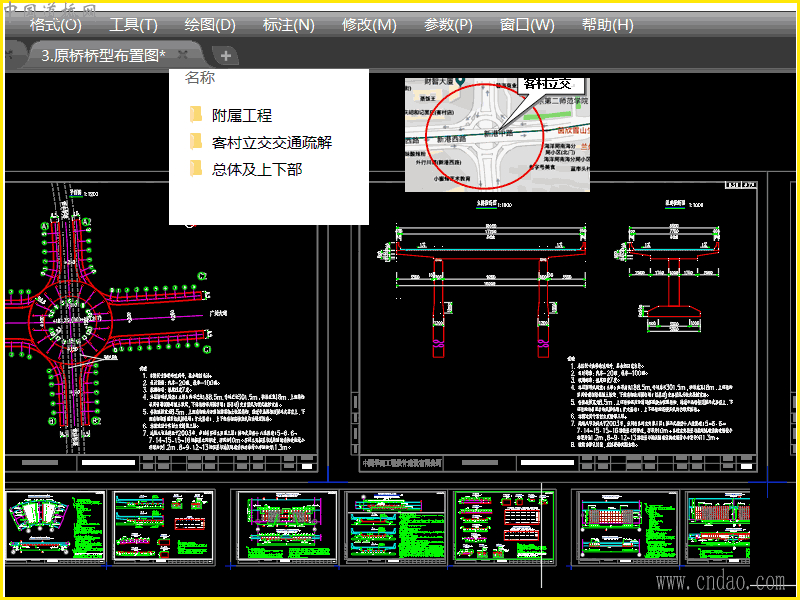Switch to the 3.原桥桥型布置图 drawing tab
Image resolution: width=800 pixels, height=600 pixels.
coord(103,55)
